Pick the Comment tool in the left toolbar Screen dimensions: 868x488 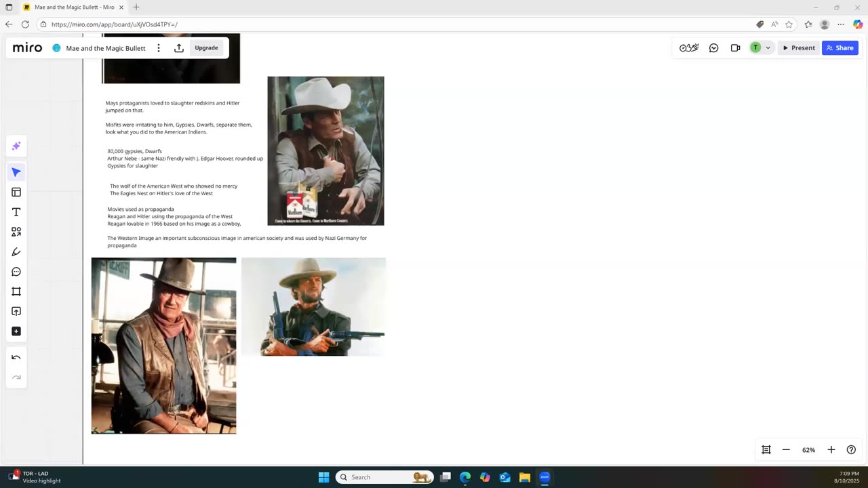[16, 272]
